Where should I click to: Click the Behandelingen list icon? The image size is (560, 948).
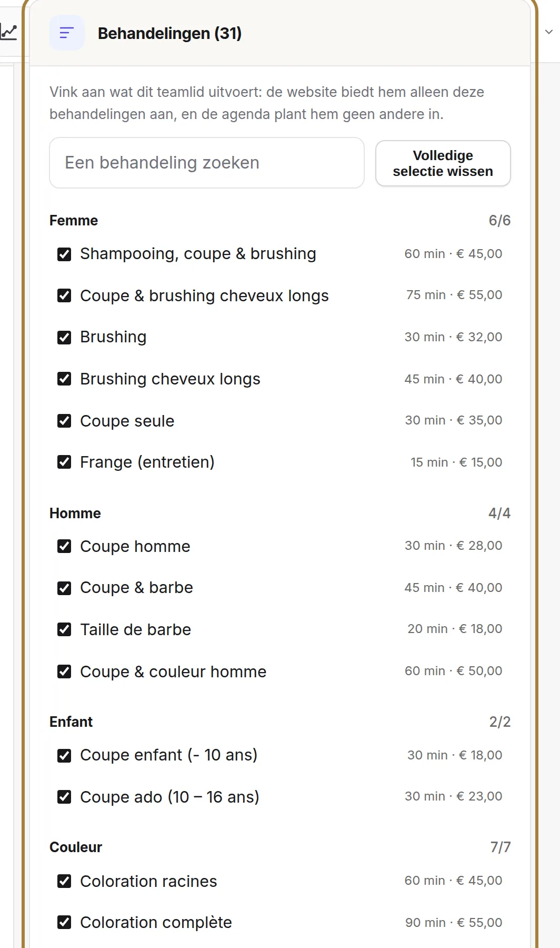pyautogui.click(x=67, y=33)
